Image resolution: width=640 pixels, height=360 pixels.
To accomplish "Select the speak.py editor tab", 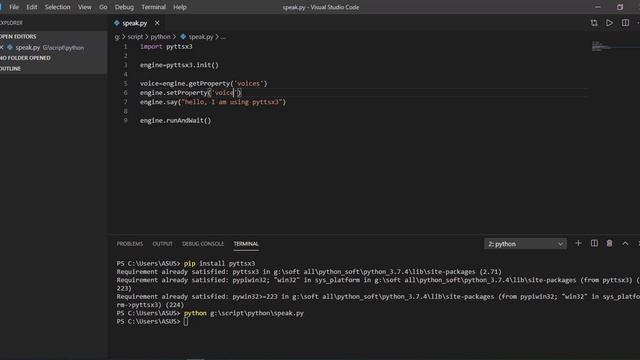I will tap(135, 23).
